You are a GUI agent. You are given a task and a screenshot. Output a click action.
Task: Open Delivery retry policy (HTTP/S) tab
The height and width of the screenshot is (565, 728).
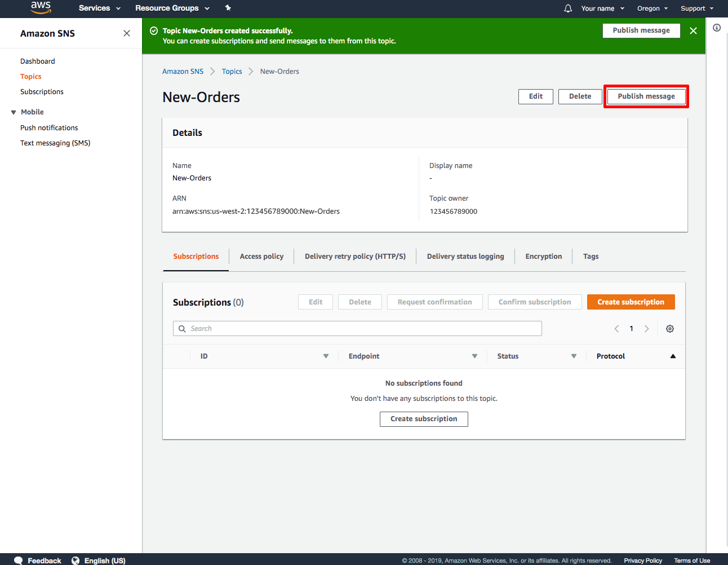tap(355, 257)
